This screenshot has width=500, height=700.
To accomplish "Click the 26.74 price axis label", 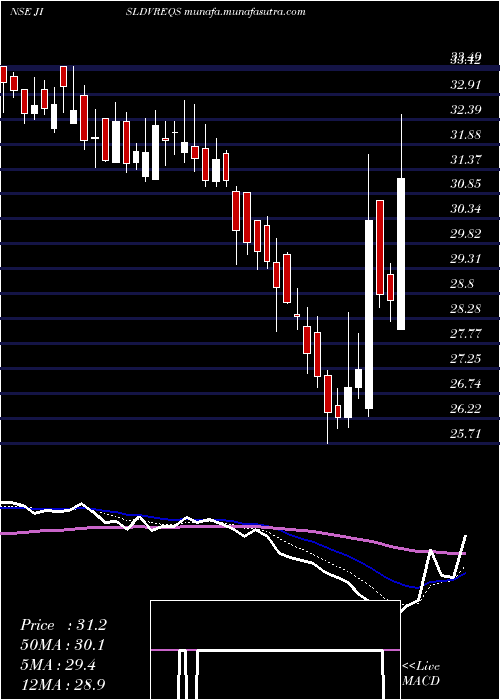I will coord(466,384).
